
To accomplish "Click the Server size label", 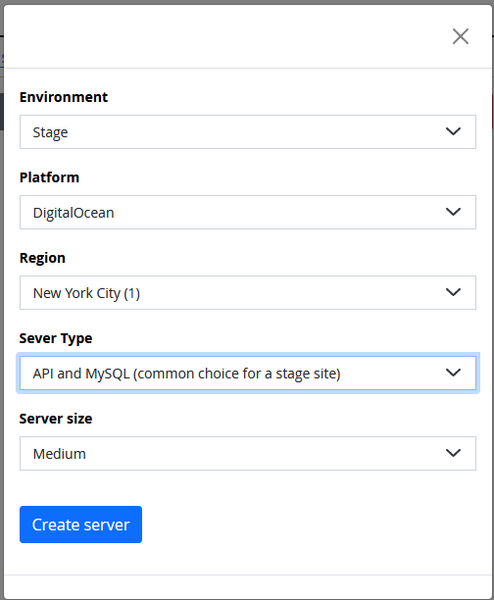I will point(56,419).
